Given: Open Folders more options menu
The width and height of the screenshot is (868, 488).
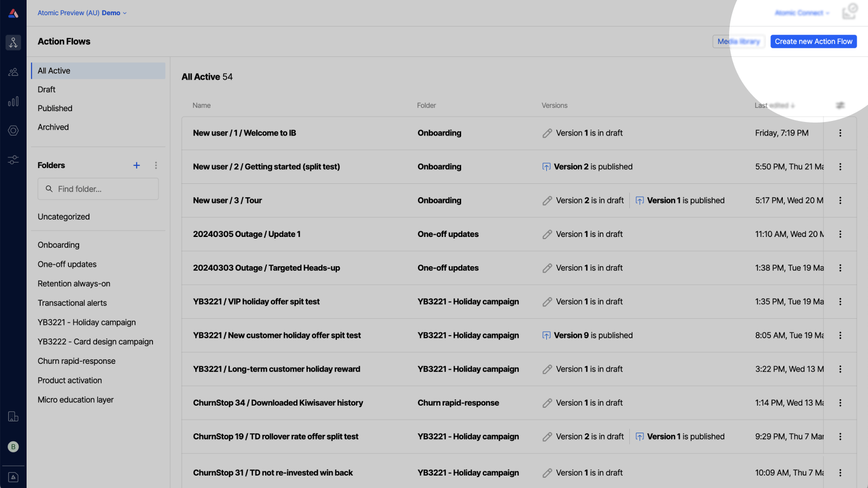Looking at the screenshot, I should (156, 165).
